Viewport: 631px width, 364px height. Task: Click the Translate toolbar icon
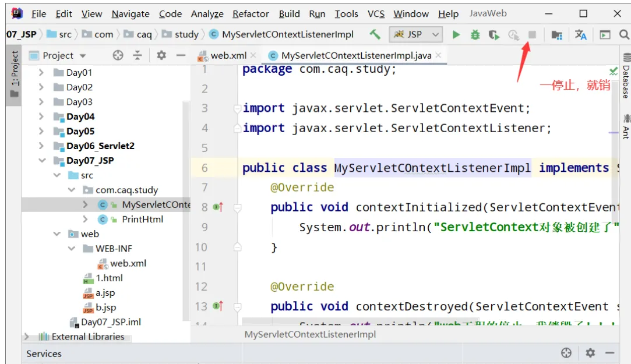[581, 35]
